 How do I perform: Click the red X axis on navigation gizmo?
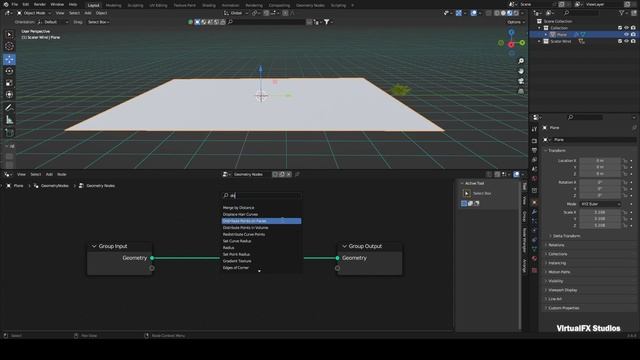click(511, 44)
